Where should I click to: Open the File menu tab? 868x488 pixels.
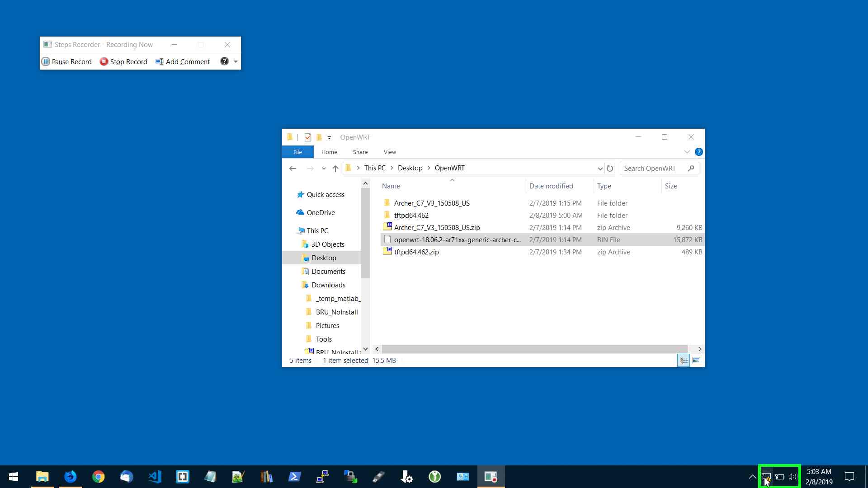(x=297, y=152)
